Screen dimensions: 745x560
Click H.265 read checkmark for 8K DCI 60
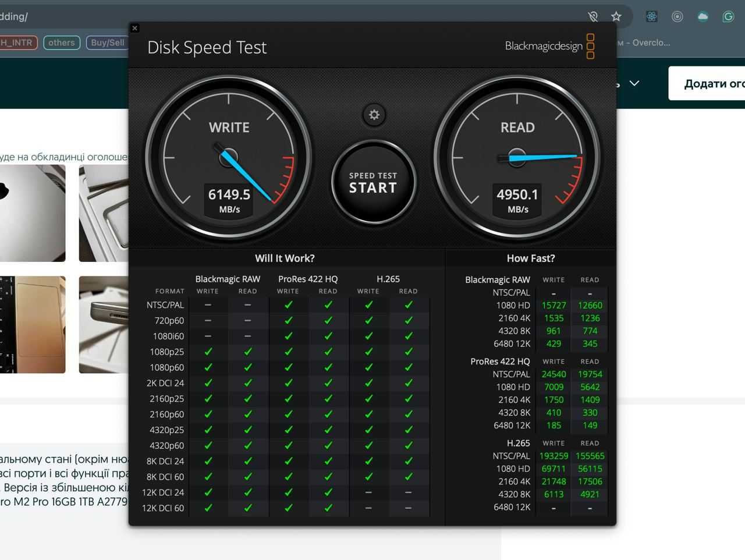pyautogui.click(x=409, y=477)
